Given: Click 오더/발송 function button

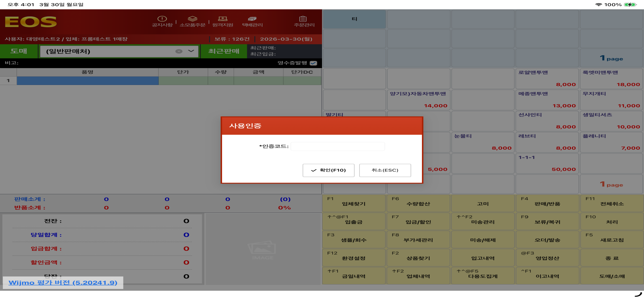Looking at the screenshot, I should [x=547, y=239].
